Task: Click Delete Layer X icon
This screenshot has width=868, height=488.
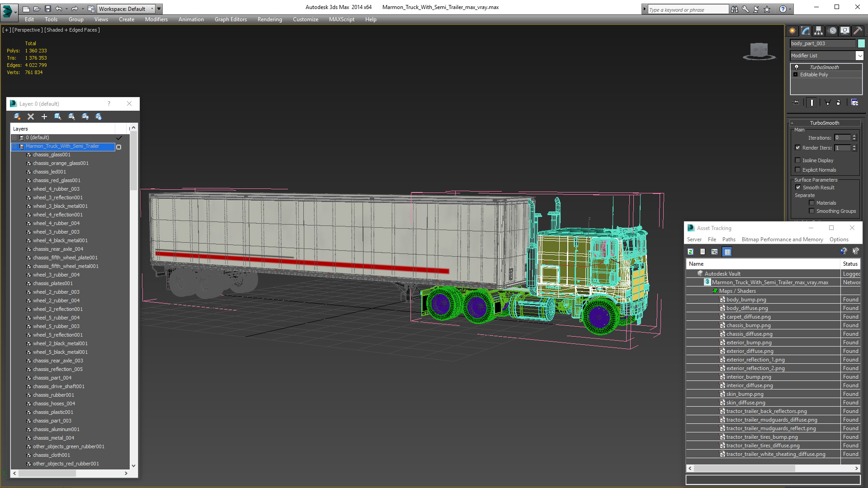Action: [31, 117]
